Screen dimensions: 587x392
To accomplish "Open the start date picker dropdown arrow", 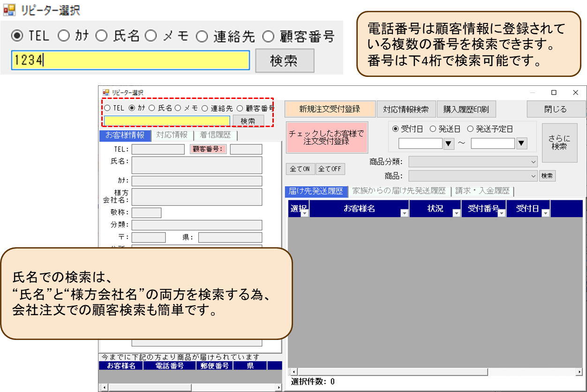I will click(449, 144).
